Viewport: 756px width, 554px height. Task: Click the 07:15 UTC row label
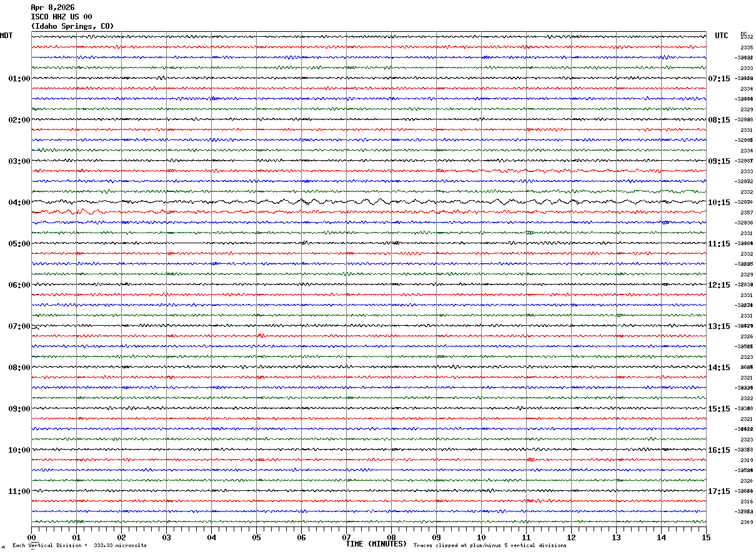[719, 79]
